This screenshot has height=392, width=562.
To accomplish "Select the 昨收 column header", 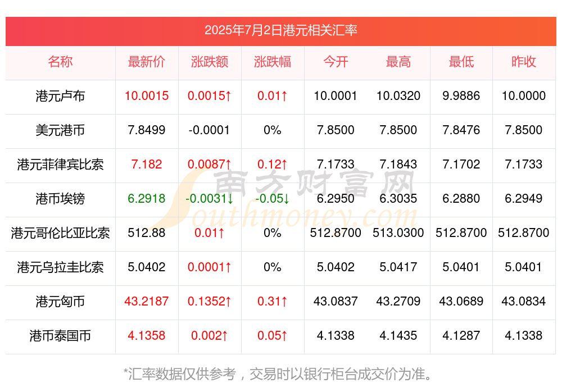I will pos(524,62).
